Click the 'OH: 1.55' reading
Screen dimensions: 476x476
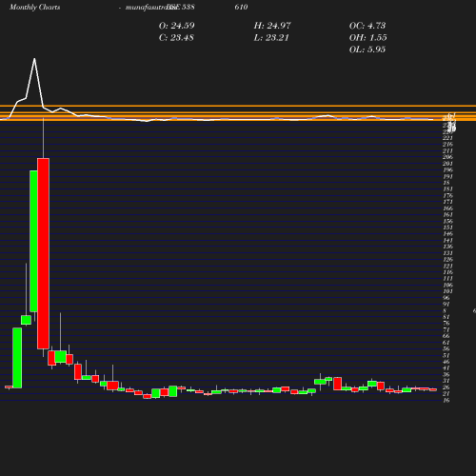[x=368, y=38]
